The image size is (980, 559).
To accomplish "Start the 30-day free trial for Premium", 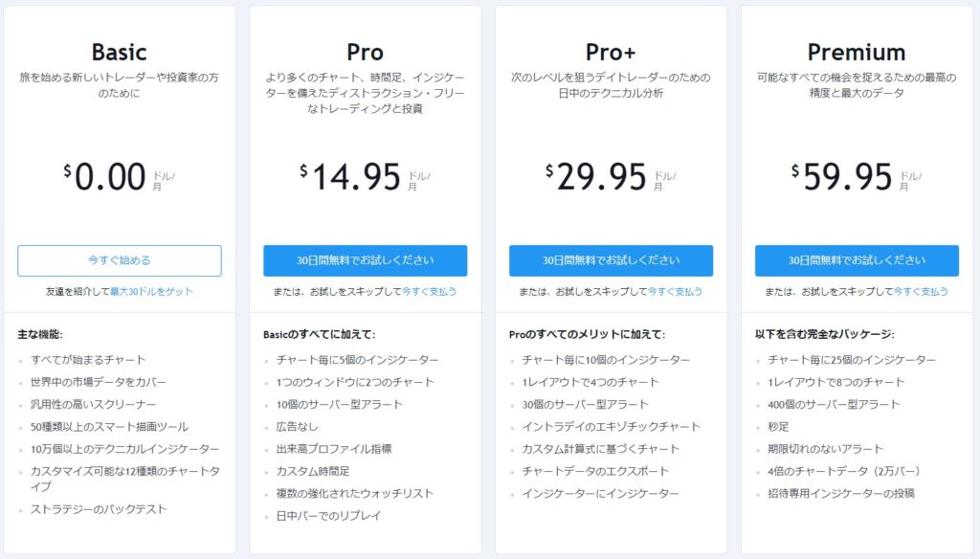I will [x=857, y=260].
